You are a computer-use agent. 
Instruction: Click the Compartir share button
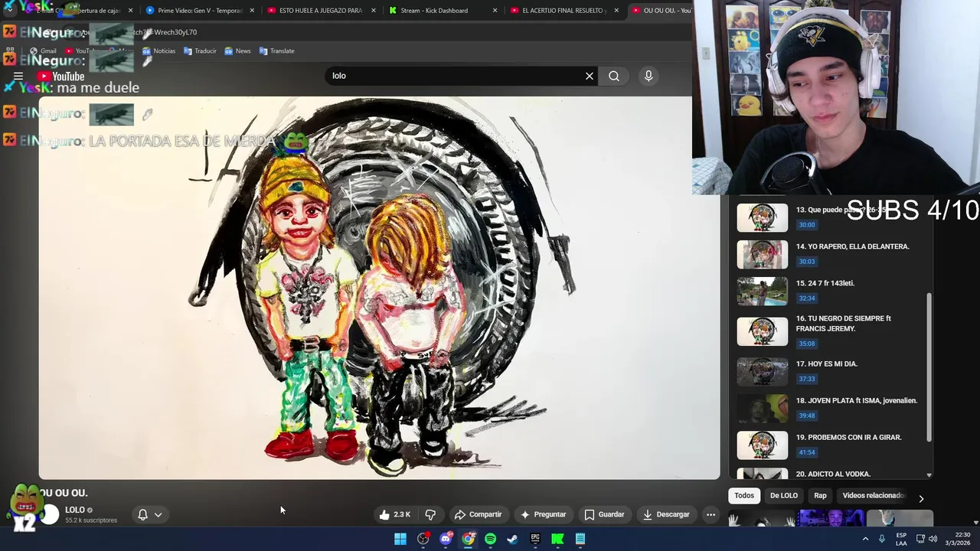(478, 514)
